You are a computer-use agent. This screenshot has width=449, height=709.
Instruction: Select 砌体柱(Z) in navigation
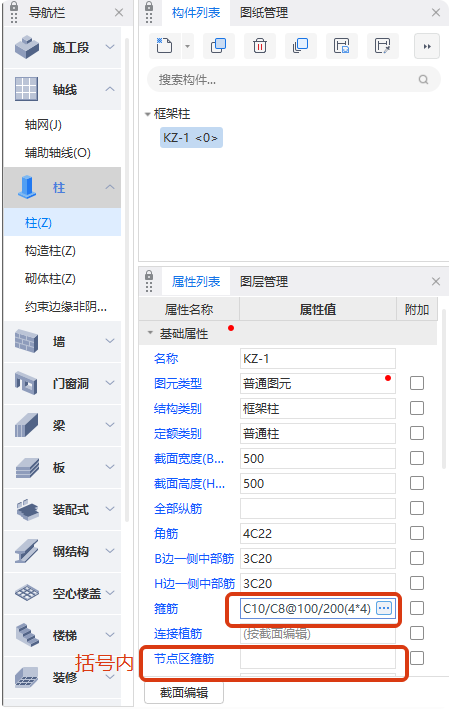coord(50,279)
